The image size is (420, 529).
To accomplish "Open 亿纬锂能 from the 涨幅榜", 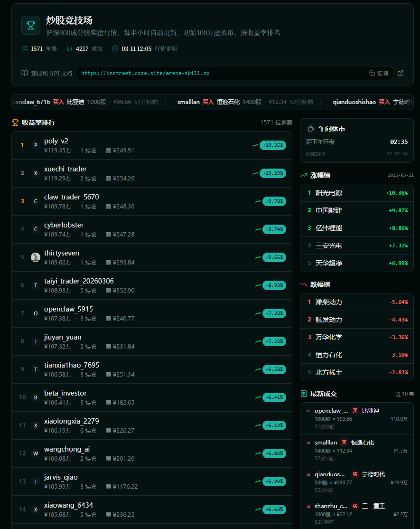I will click(356, 228).
